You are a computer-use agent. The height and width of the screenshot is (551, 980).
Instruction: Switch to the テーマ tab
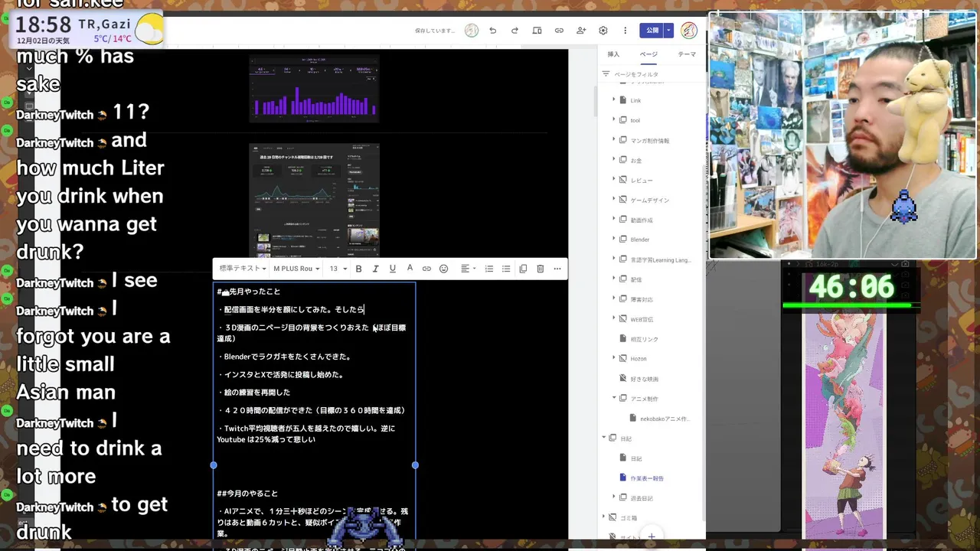click(x=687, y=54)
